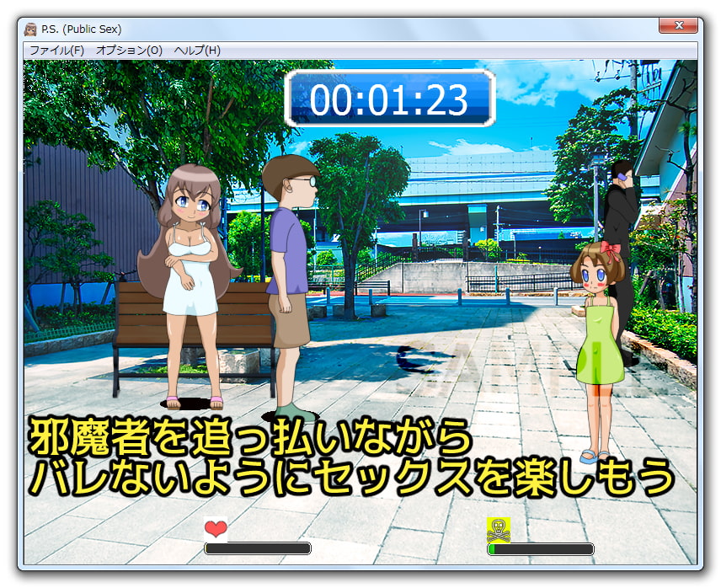
Task: Click the gauge bar below the skull
Action: (541, 549)
